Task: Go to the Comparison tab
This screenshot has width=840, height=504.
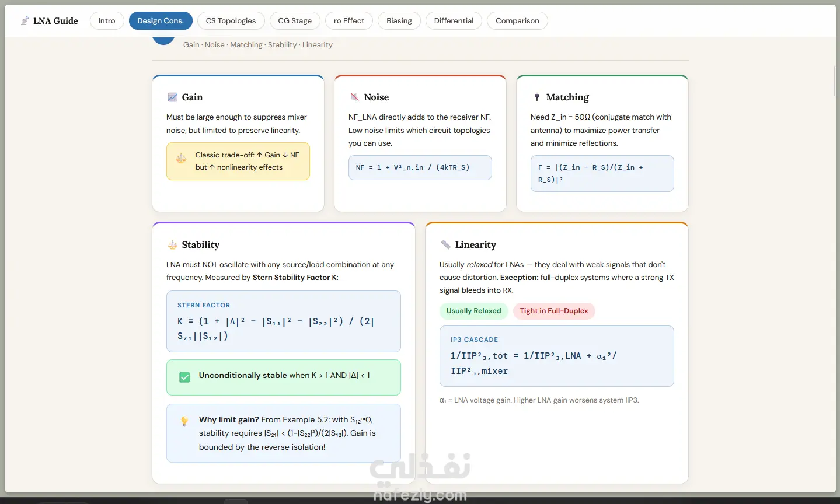Action: (x=517, y=21)
